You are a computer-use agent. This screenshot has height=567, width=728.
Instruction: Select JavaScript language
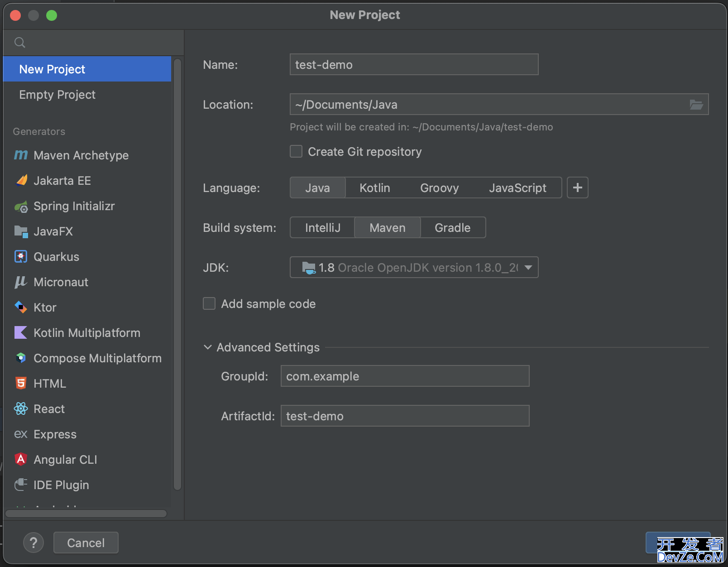pos(517,187)
